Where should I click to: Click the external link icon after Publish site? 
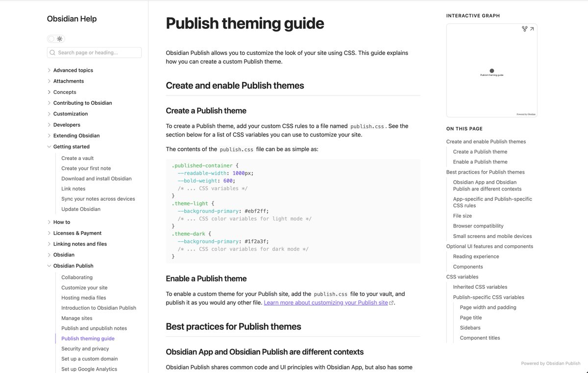tap(391, 303)
